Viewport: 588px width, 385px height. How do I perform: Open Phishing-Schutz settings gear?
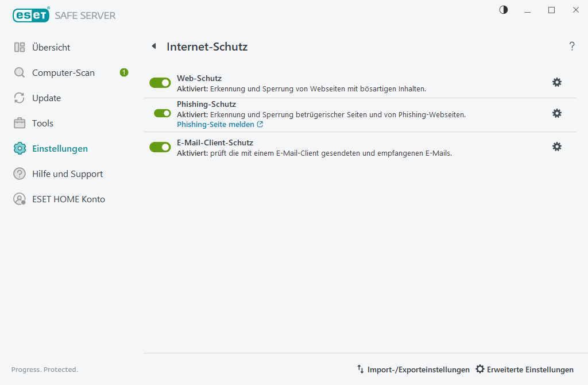pyautogui.click(x=556, y=113)
